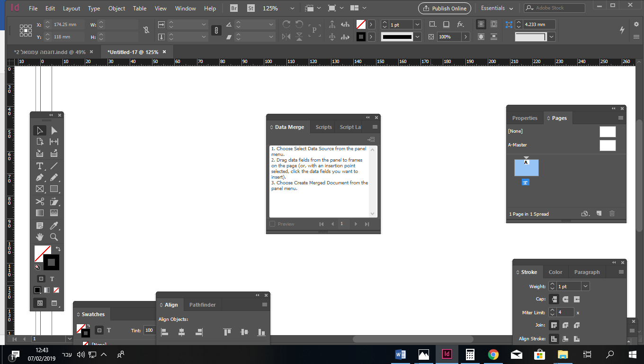The image size is (644, 364).
Task: Select the Type tool
Action: pyautogui.click(x=40, y=166)
